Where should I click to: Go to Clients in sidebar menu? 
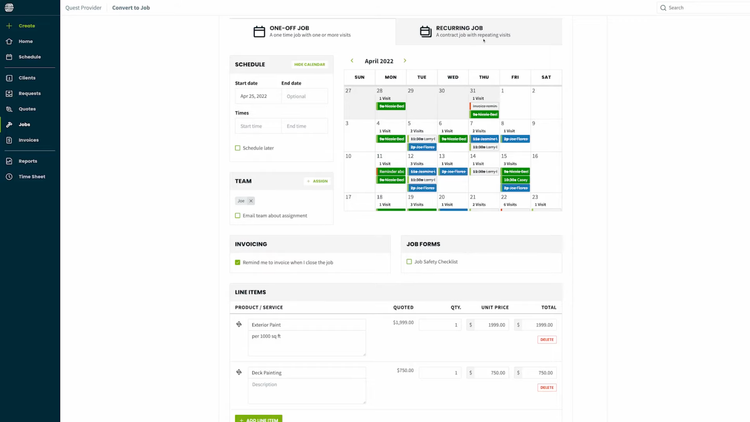pos(27,78)
